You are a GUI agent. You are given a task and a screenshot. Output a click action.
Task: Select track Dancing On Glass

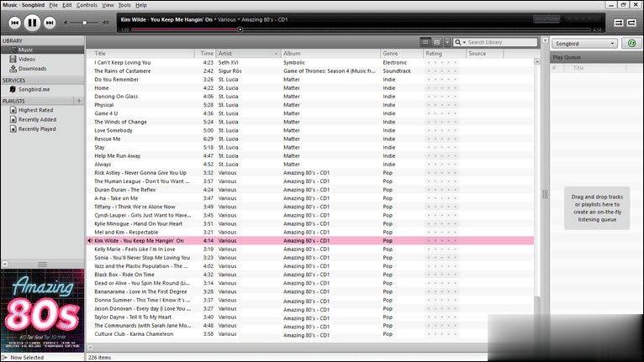[x=116, y=97]
